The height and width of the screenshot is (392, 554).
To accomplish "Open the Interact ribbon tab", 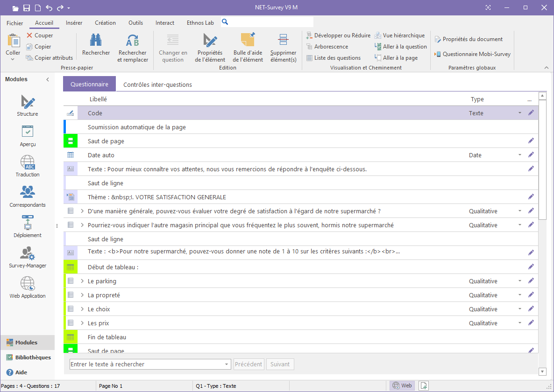I will click(x=164, y=23).
